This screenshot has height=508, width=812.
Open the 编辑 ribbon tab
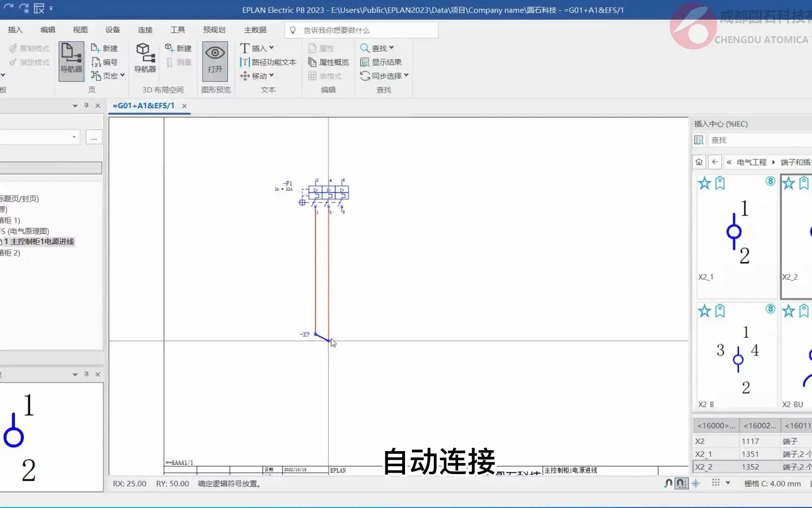pos(48,30)
